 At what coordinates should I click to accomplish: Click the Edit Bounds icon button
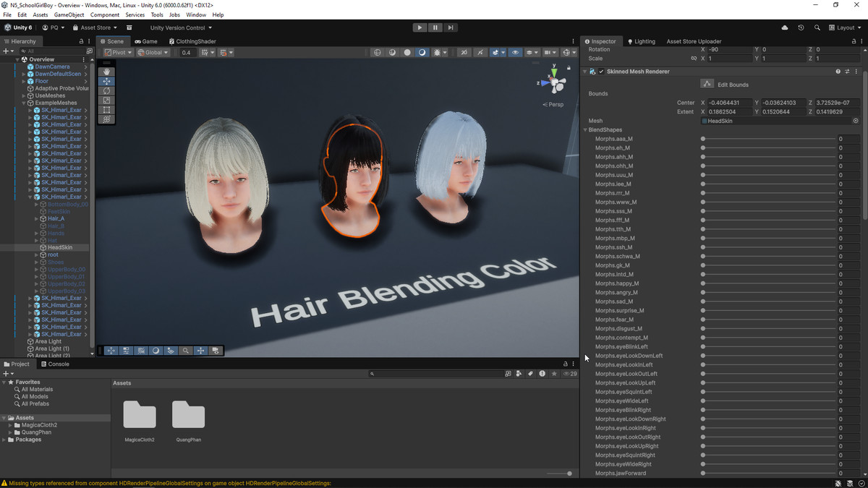(707, 84)
